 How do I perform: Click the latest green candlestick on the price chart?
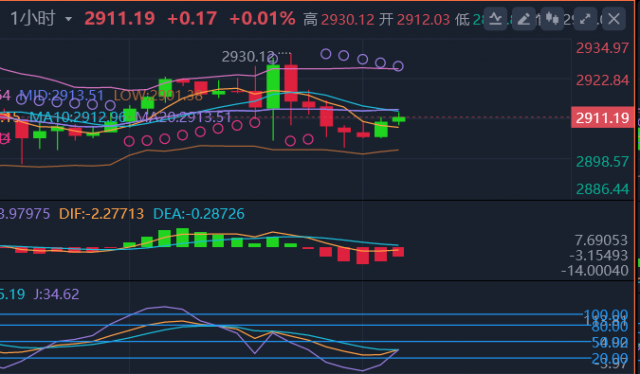click(x=399, y=119)
